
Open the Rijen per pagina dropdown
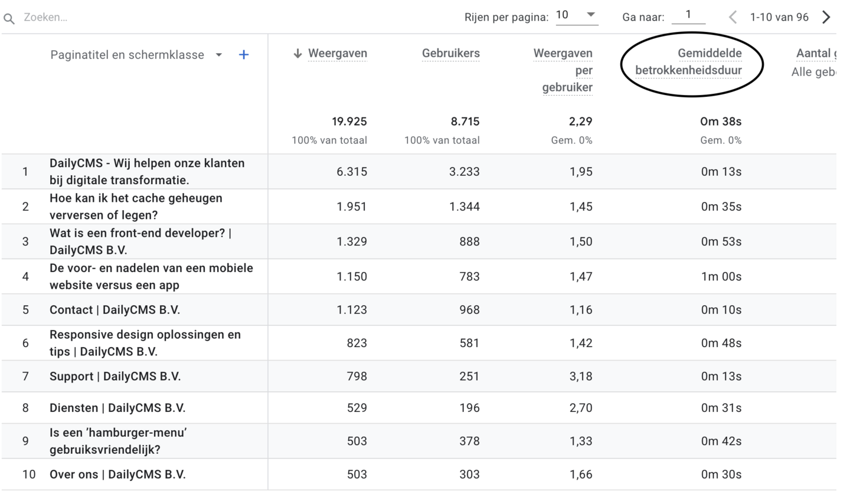click(577, 15)
